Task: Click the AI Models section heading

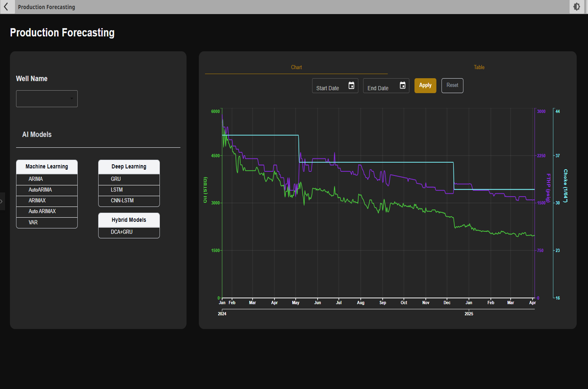Action: click(x=37, y=134)
